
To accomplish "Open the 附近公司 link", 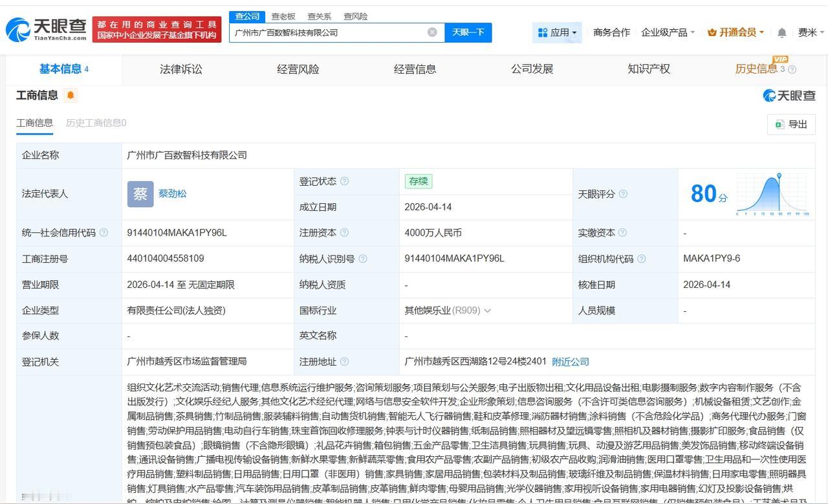I will pos(570,362).
